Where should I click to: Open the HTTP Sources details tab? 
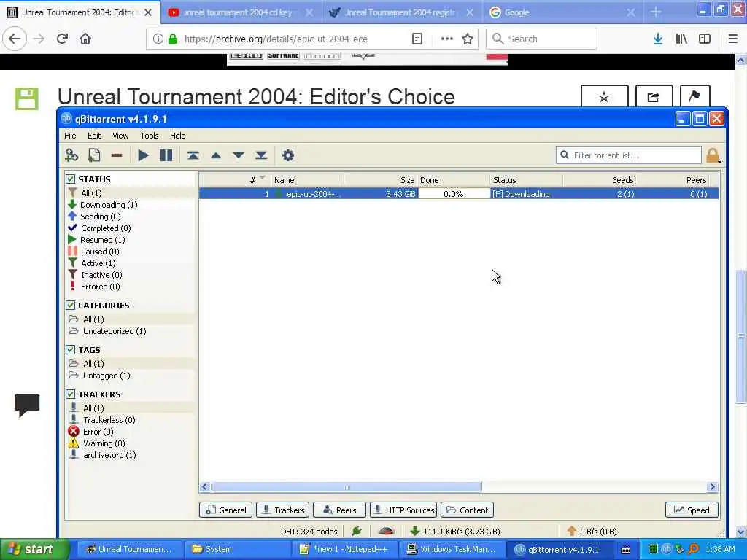pyautogui.click(x=403, y=510)
